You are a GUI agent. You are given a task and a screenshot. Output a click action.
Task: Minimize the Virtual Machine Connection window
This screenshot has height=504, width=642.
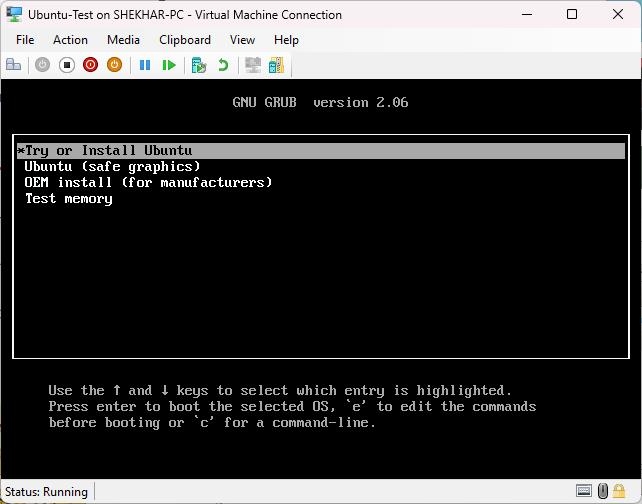(527, 14)
